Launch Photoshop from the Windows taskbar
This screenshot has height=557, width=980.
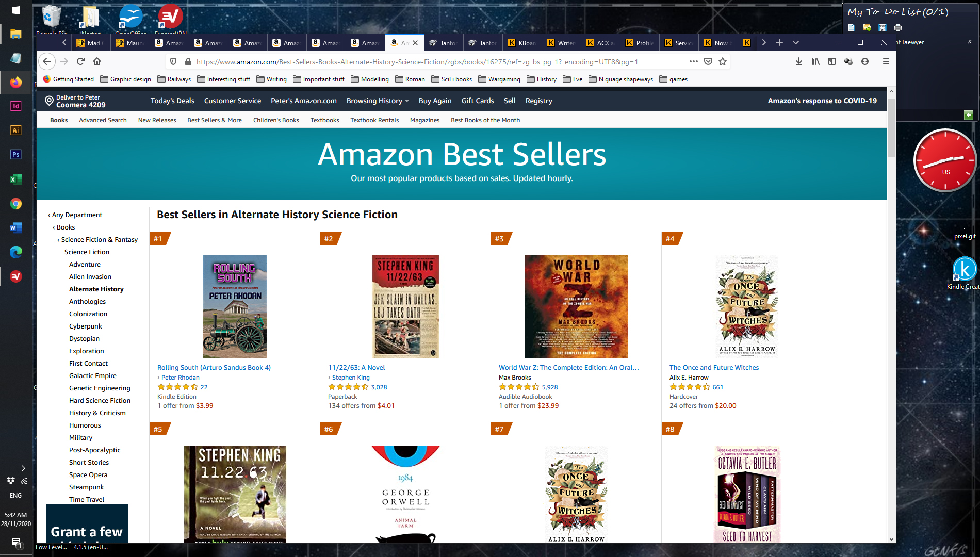click(x=15, y=154)
